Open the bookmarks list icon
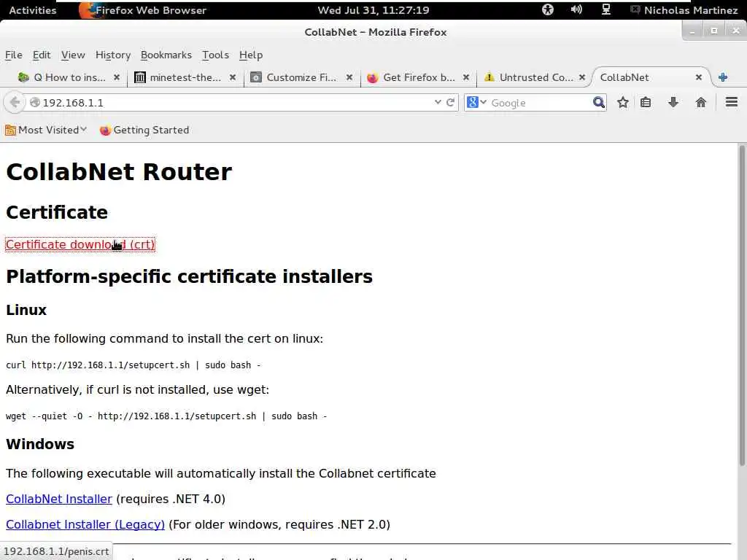The image size is (747, 560). tap(646, 102)
